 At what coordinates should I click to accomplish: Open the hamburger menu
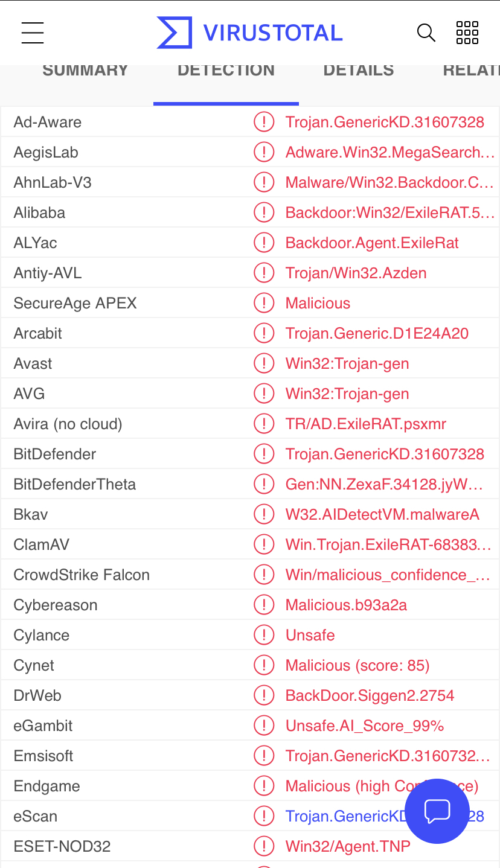[x=33, y=33]
